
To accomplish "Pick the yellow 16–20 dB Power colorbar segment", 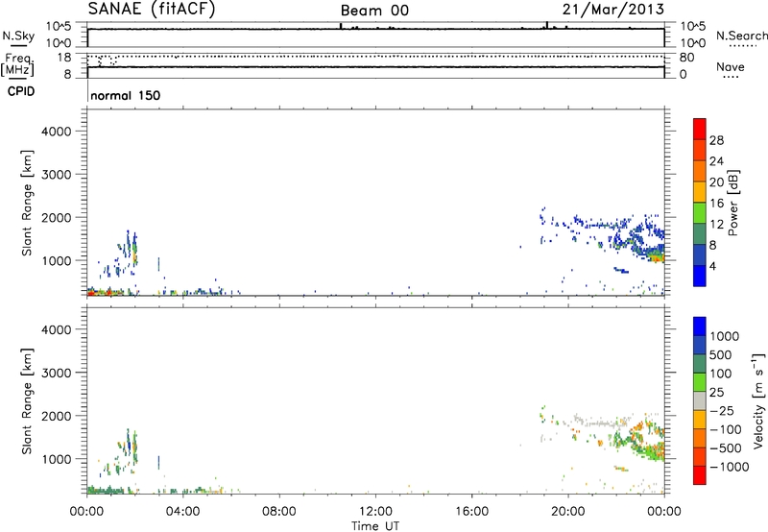I will coord(700,192).
